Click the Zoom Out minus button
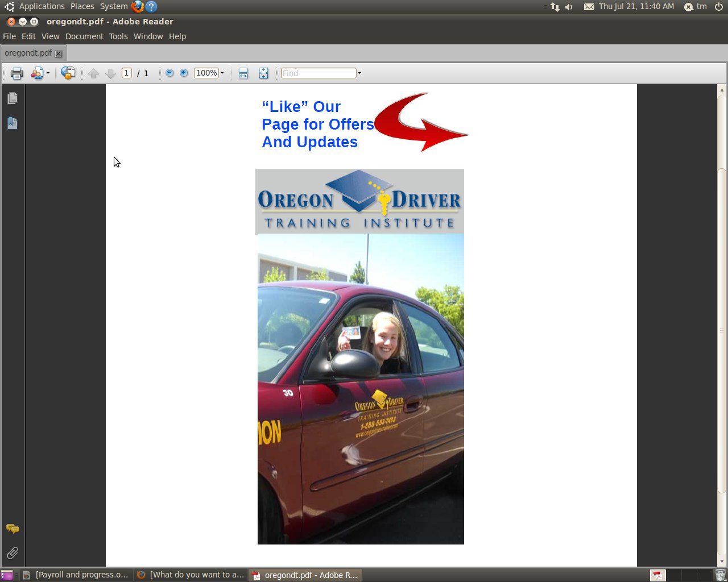The height and width of the screenshot is (582, 728). coord(169,73)
